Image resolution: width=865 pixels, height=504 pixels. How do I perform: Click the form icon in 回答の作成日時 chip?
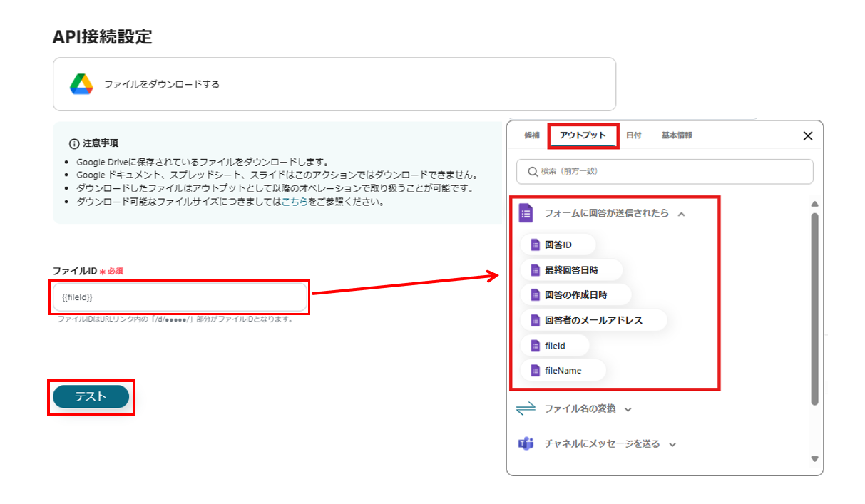point(535,294)
